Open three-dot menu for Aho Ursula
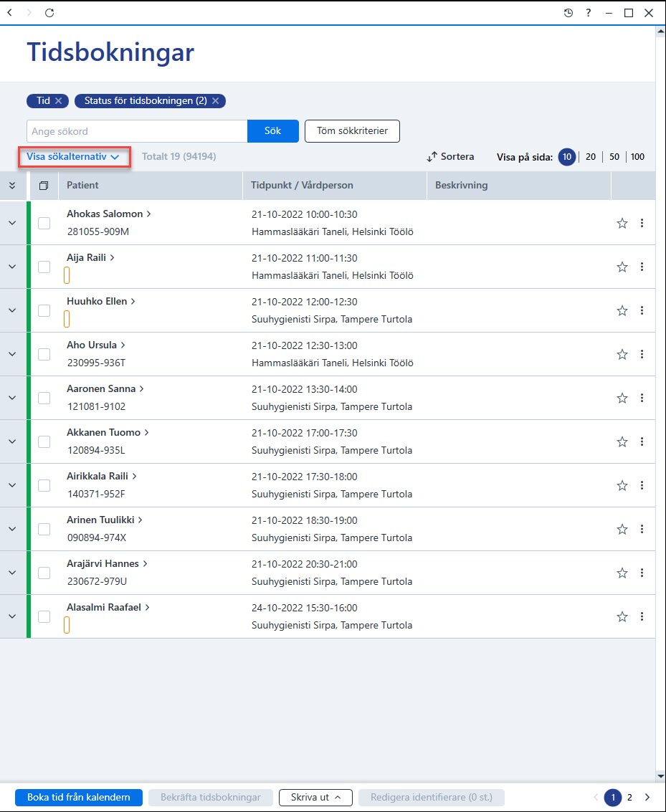The height and width of the screenshot is (812, 666). click(642, 354)
